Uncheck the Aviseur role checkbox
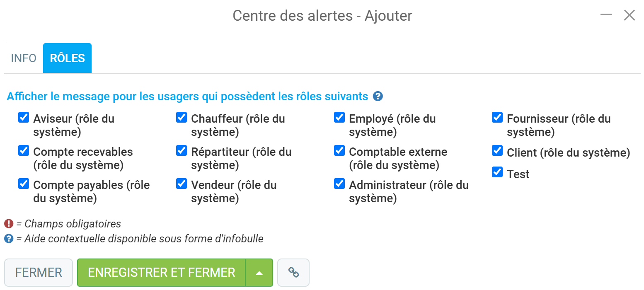644x290 pixels. pyautogui.click(x=24, y=118)
